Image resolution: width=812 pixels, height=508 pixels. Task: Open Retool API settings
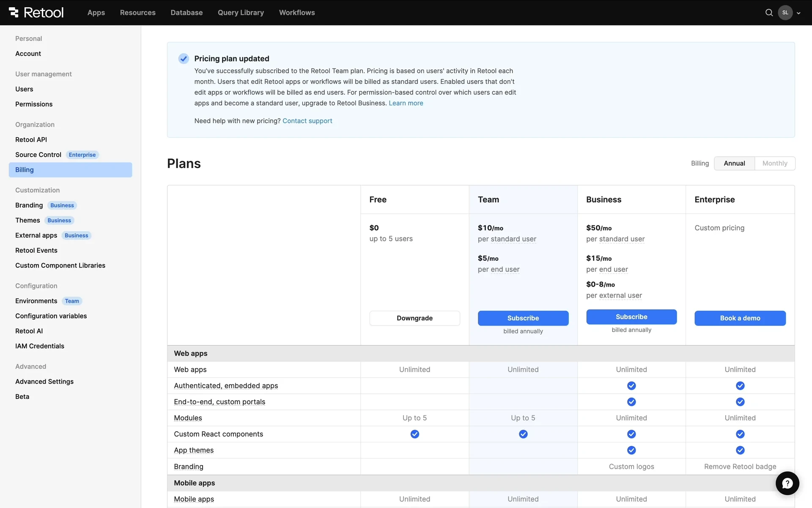[31, 140]
